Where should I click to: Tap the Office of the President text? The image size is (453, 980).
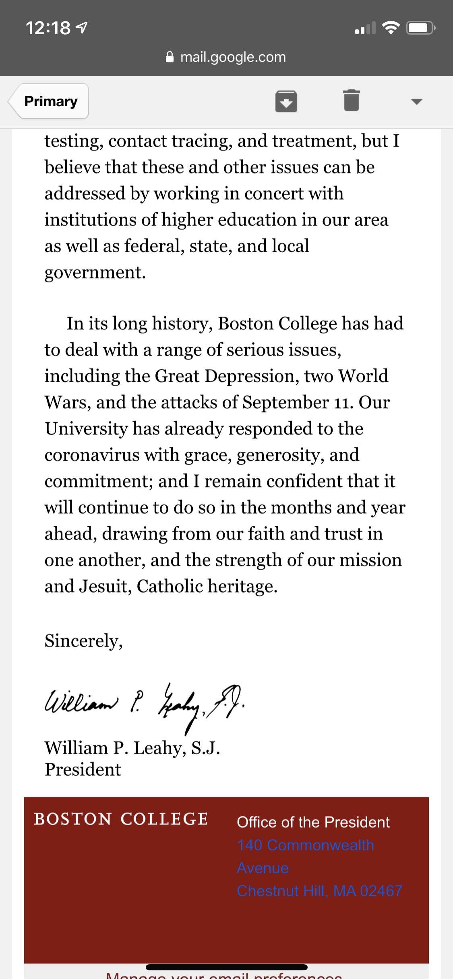coord(313,822)
